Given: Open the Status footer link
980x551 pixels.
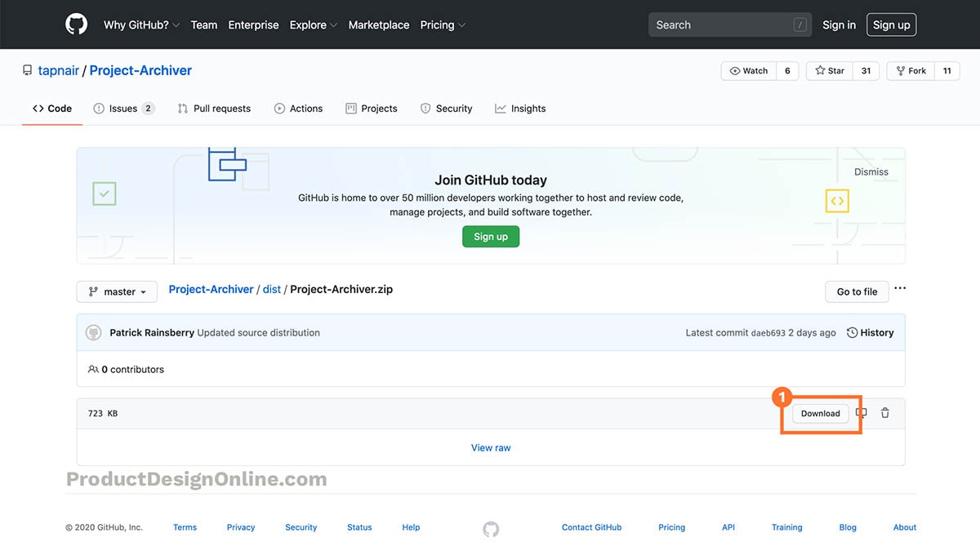Looking at the screenshot, I should pyautogui.click(x=359, y=527).
